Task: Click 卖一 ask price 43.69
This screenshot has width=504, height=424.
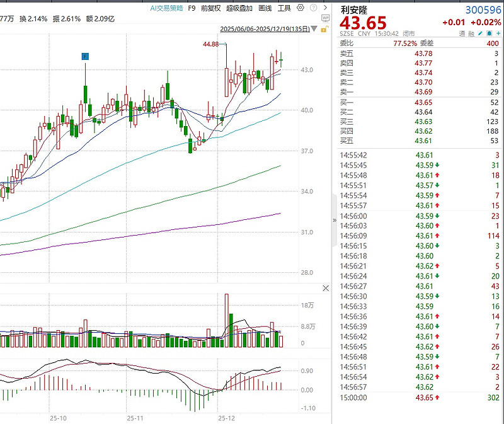Action: point(423,92)
